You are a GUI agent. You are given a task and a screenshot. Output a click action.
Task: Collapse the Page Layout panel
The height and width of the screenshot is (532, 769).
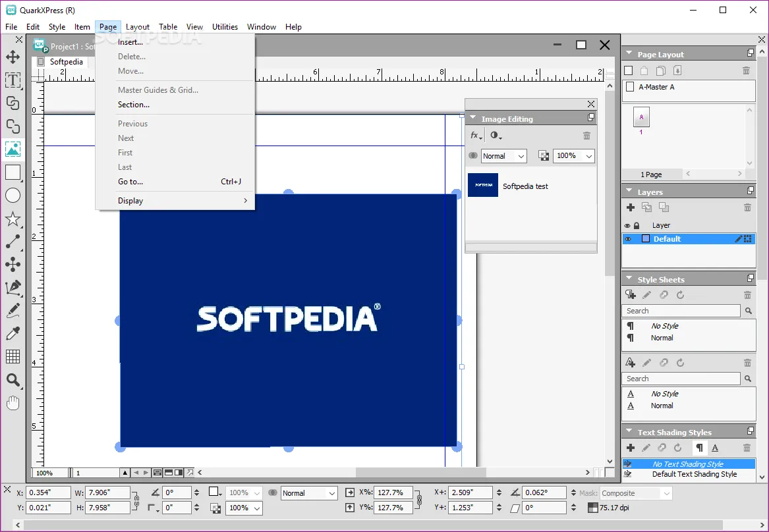click(x=629, y=53)
